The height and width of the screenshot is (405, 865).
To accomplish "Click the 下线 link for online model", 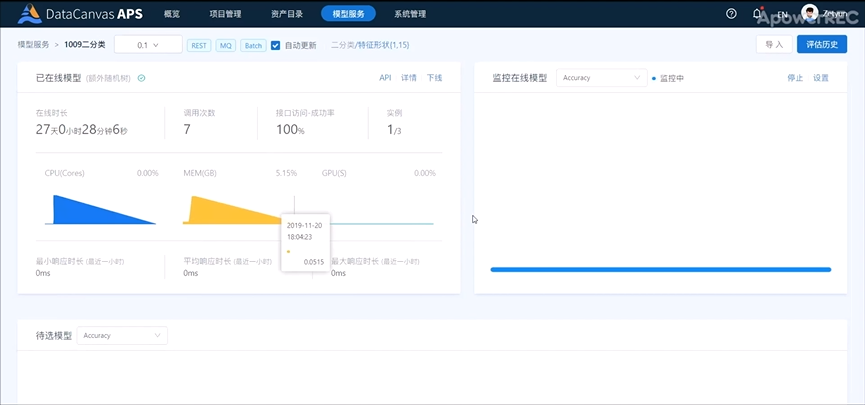I will tap(435, 78).
